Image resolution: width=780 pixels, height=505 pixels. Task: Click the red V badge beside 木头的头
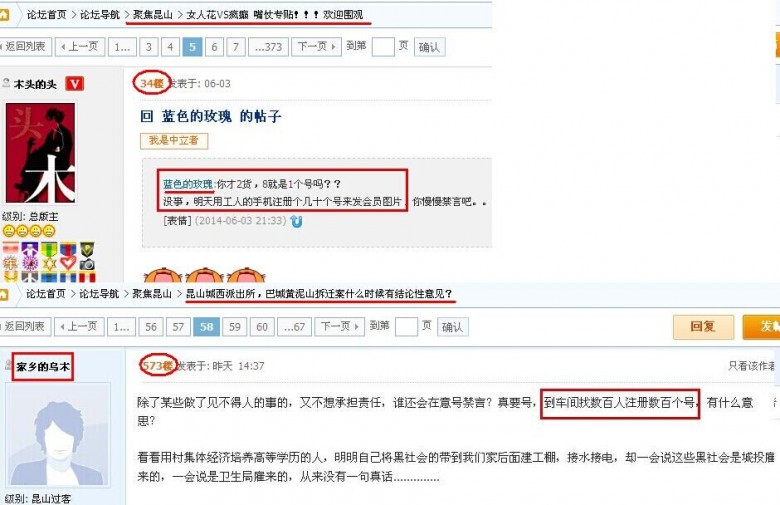coord(74,84)
